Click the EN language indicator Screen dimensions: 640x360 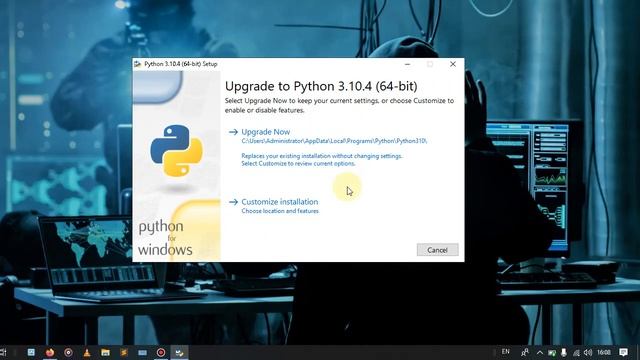point(506,352)
